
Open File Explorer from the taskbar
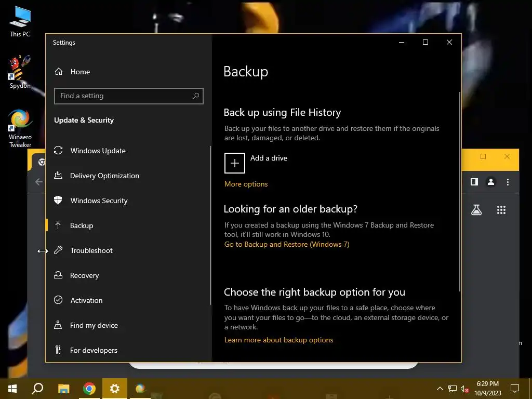coord(63,389)
